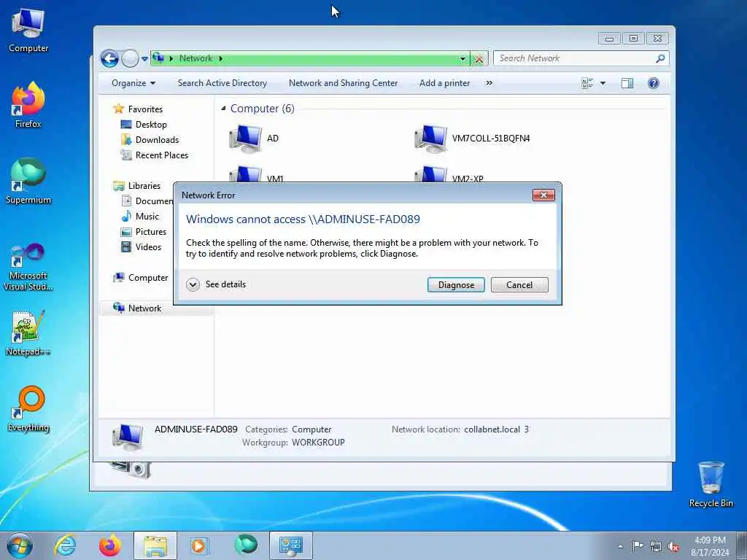Screen dimensions: 747x560
Task: Open Explorer Help question mark icon
Action: tap(653, 83)
